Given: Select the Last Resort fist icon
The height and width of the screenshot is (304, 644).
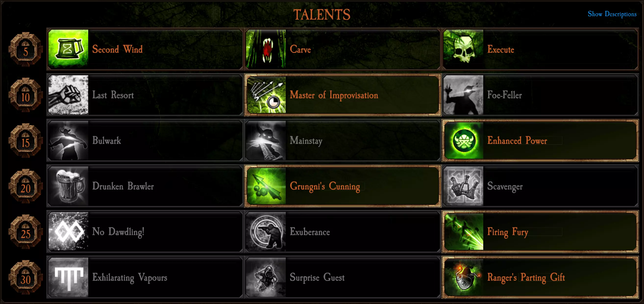Looking at the screenshot, I should (68, 95).
